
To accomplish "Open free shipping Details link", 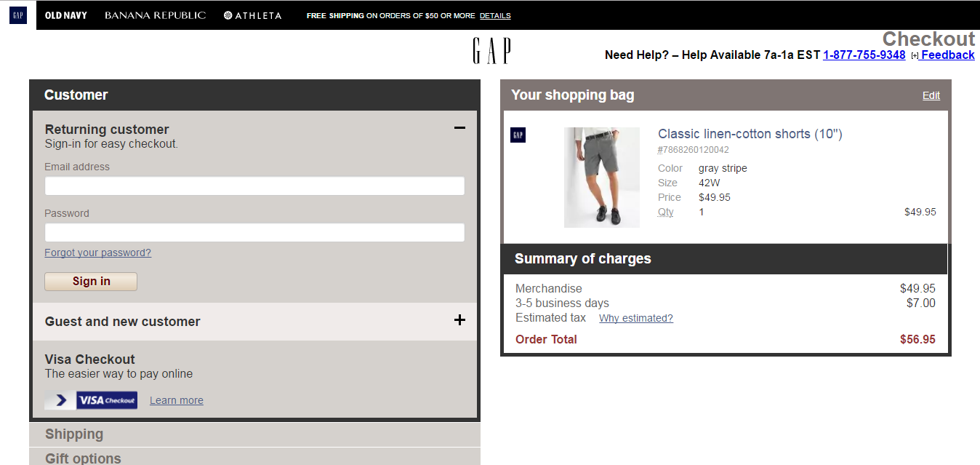I will (x=495, y=16).
